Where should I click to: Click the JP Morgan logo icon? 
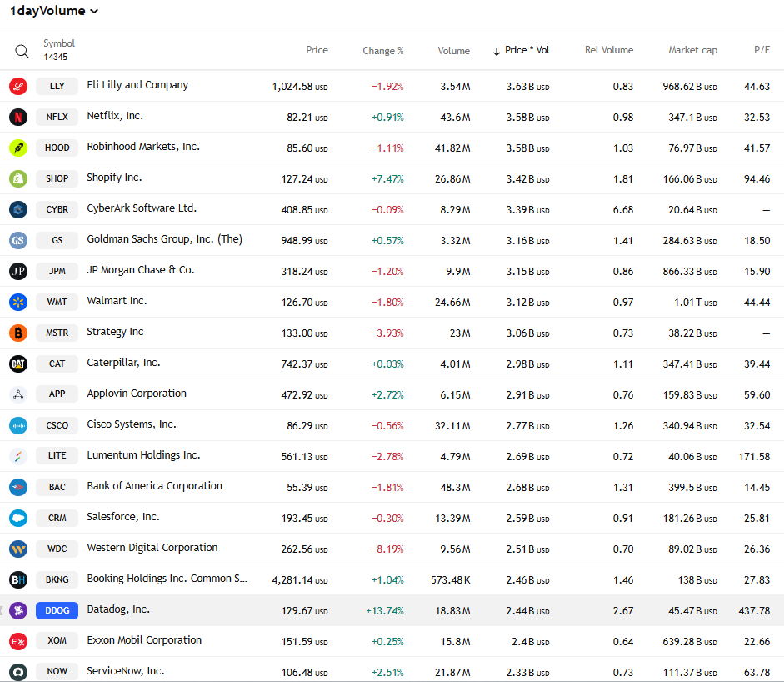pos(18,271)
